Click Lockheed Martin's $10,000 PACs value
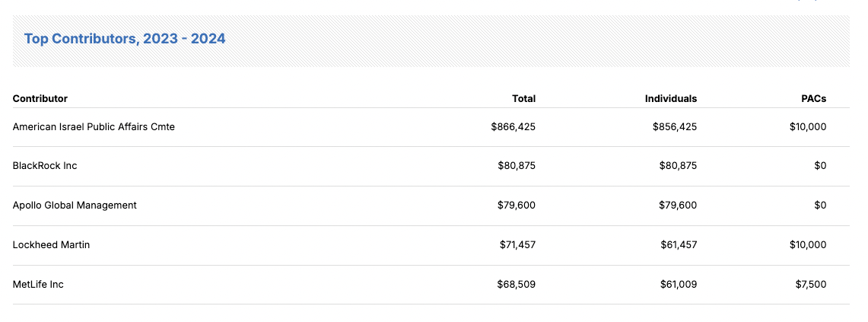 pyautogui.click(x=808, y=244)
